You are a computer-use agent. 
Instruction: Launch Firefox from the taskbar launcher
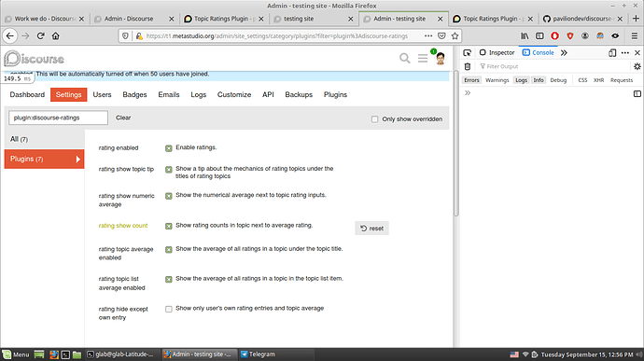click(x=54, y=354)
